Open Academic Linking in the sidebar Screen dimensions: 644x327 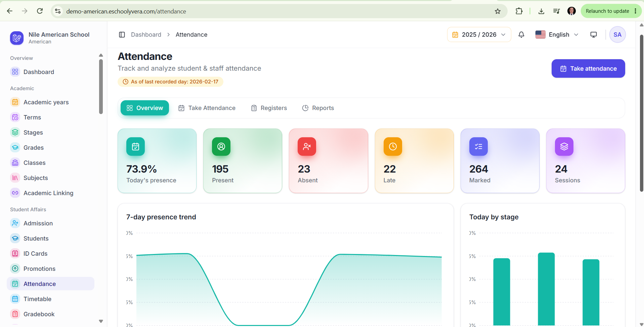click(x=50, y=193)
